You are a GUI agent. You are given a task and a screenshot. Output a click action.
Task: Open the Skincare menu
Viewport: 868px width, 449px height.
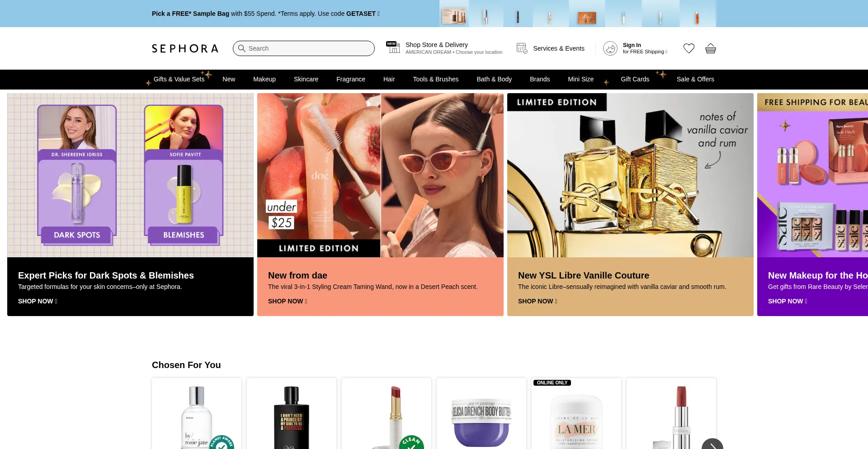(306, 79)
